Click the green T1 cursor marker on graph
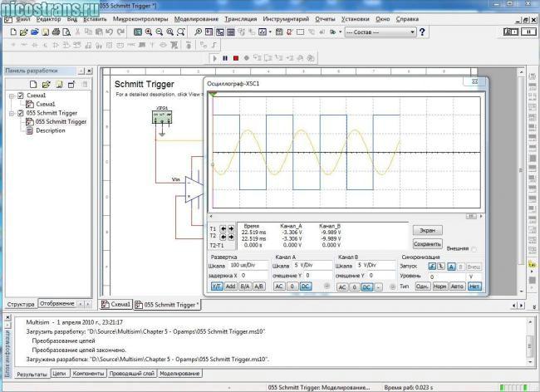The image size is (540, 392). (x=214, y=94)
